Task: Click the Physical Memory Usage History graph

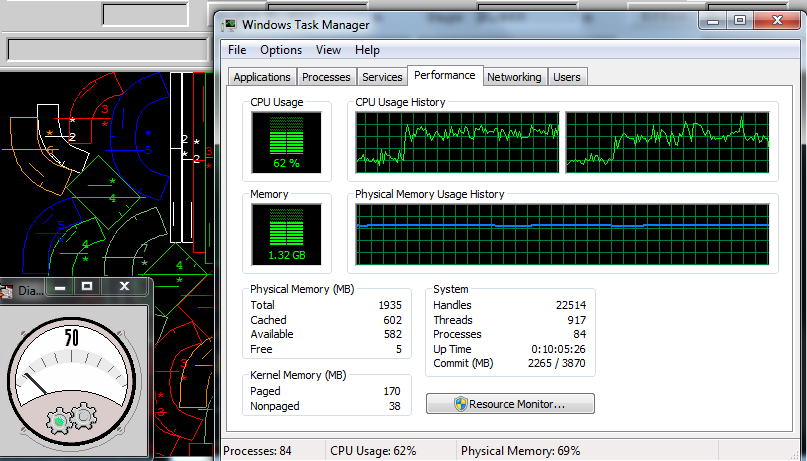Action: click(563, 235)
